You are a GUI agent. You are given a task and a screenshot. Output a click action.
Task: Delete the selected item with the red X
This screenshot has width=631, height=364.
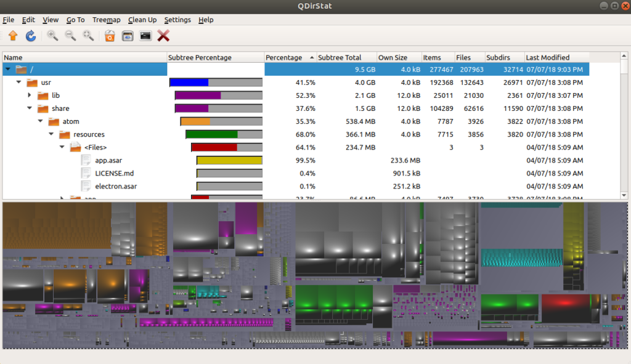coord(163,35)
